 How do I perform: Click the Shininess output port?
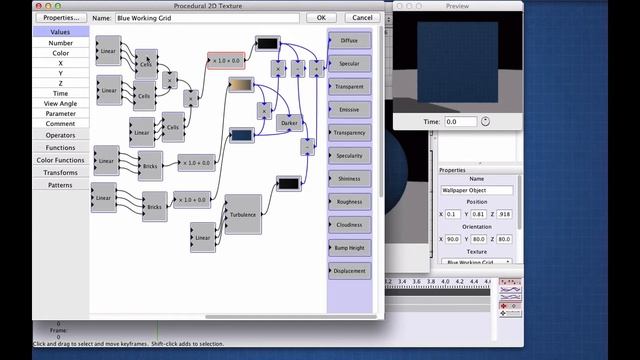tap(350, 179)
